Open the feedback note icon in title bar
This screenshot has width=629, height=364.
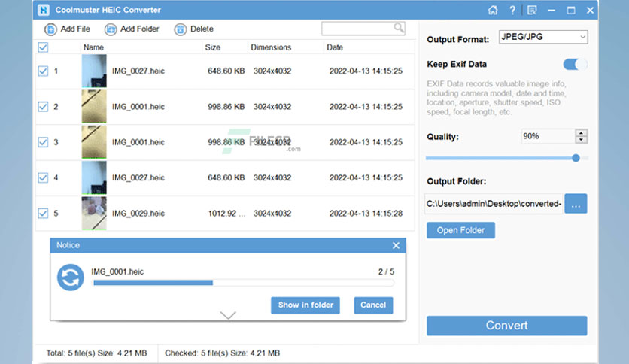[532, 10]
